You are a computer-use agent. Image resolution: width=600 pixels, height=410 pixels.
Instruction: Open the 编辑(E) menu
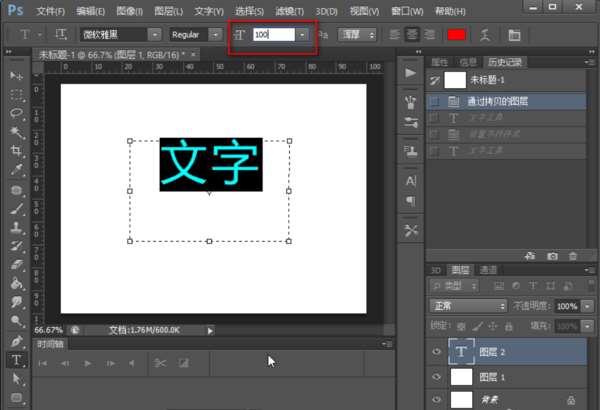click(x=90, y=11)
